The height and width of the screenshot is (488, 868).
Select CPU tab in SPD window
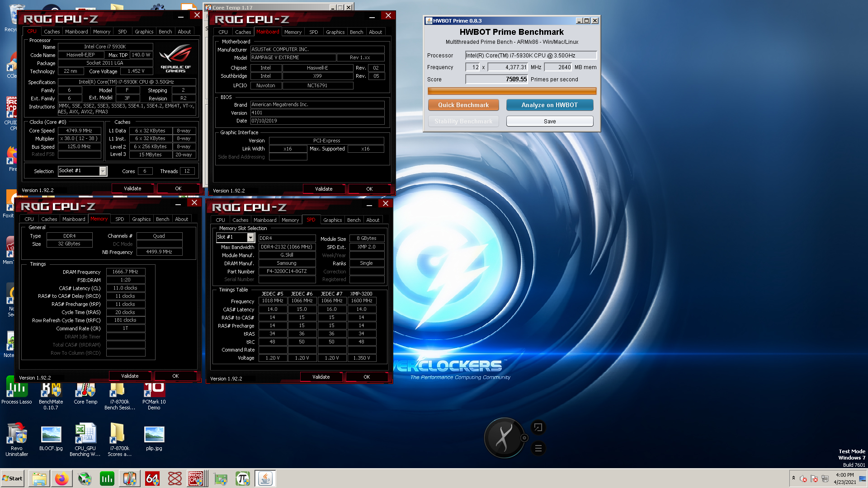coord(220,220)
